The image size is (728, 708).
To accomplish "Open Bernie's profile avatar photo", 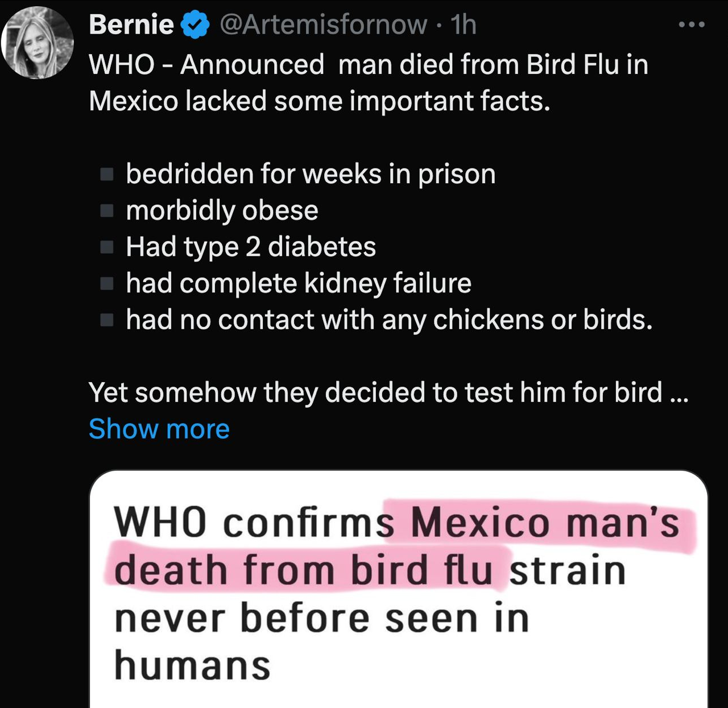I will click(38, 43).
